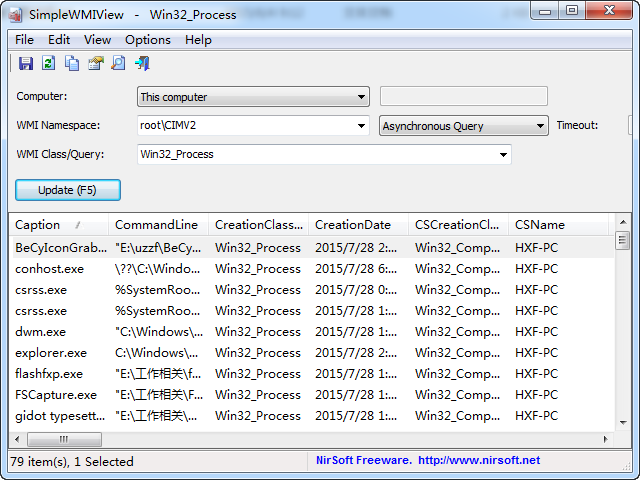Click the horizontal scrollbar right arrow

point(606,440)
